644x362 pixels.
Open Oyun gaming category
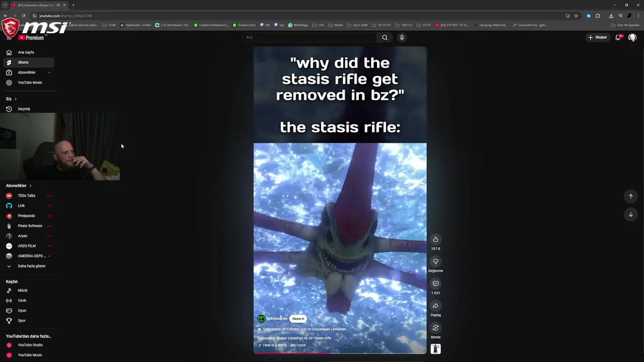28,311
